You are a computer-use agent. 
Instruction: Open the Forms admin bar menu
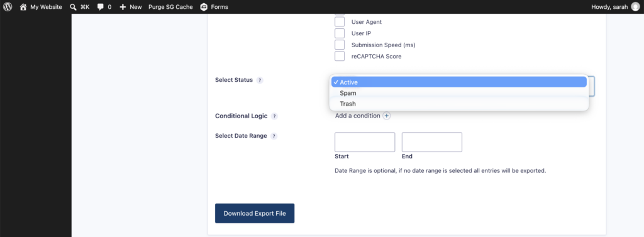[214, 7]
